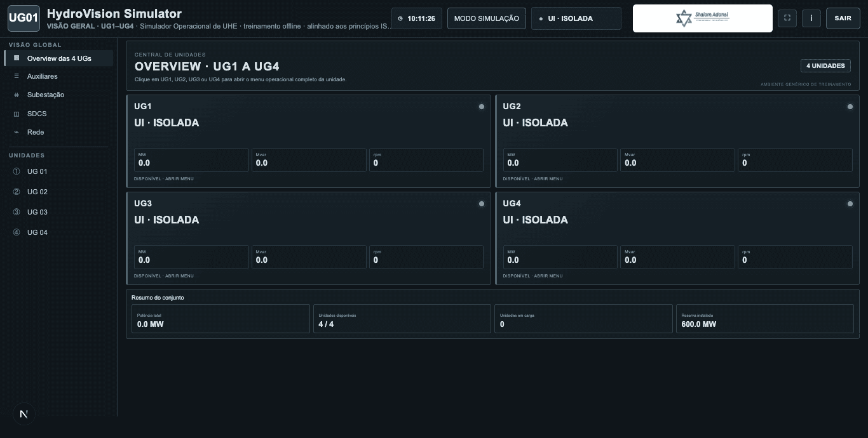Screen dimensions: 868x438
Task: Click the UG1 card status indicator dot
Action: 482,107
